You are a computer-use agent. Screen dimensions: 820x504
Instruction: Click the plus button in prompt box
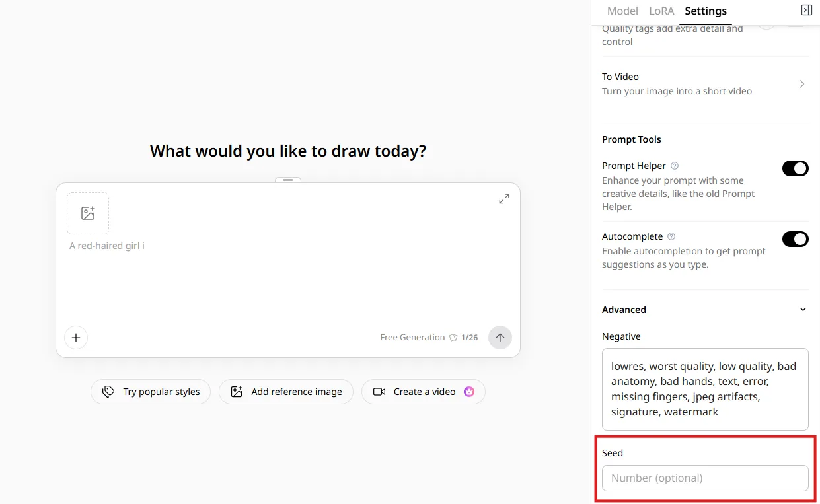[x=76, y=338]
